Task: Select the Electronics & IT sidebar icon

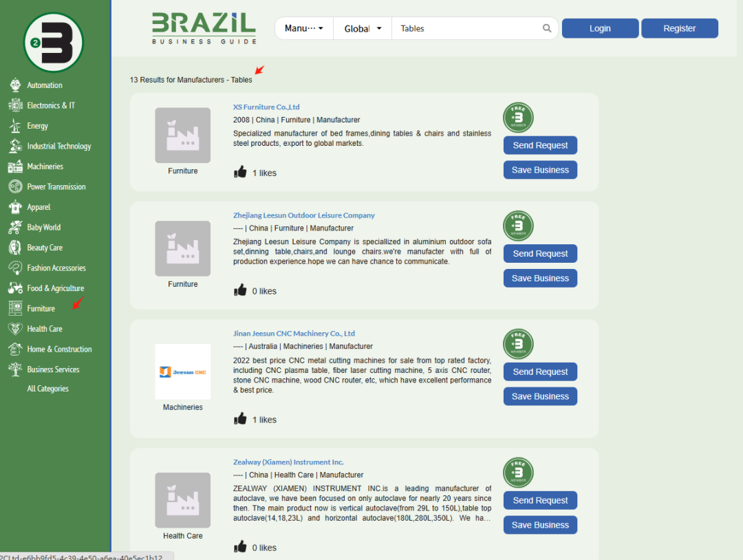Action: point(15,105)
